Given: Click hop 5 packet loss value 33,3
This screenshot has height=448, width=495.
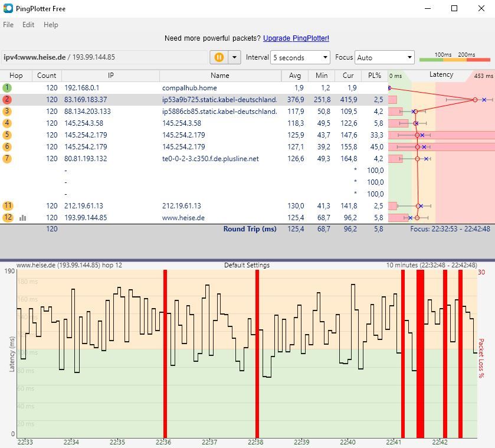Looking at the screenshot, I should pyautogui.click(x=376, y=135).
